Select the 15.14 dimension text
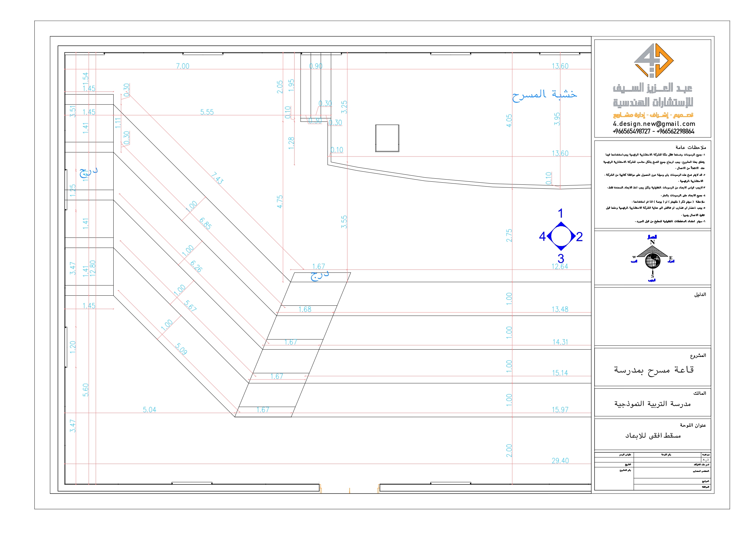The height and width of the screenshot is (535, 756). [x=560, y=373]
